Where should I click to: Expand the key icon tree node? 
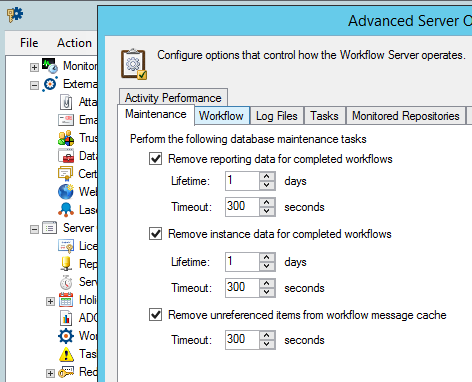50,373
